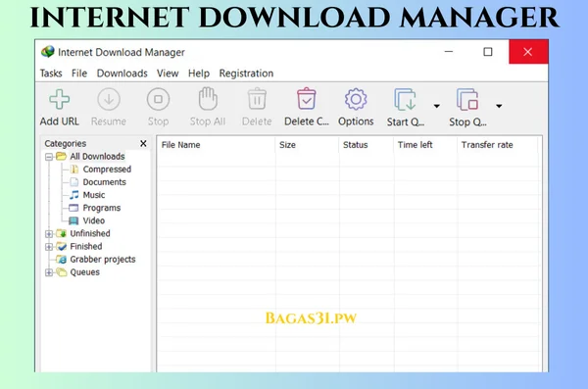
Task: Close the Internet Download Manager window
Action: (528, 51)
